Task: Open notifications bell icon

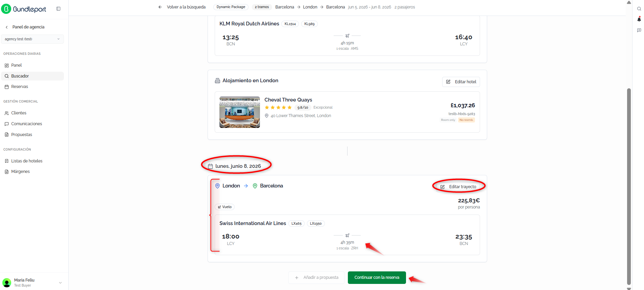Action: [x=639, y=19]
